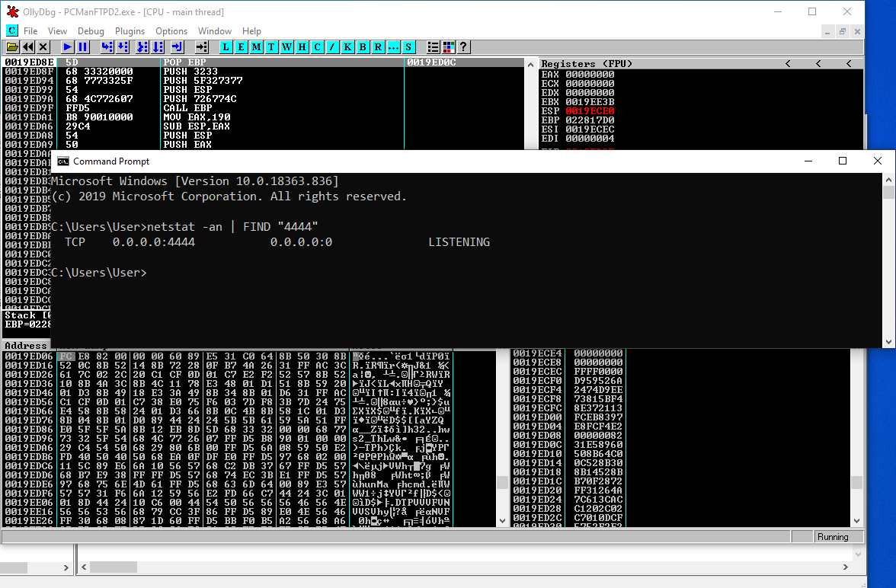The height and width of the screenshot is (588, 896).
Task: Show Source window via S button
Action: (x=408, y=47)
